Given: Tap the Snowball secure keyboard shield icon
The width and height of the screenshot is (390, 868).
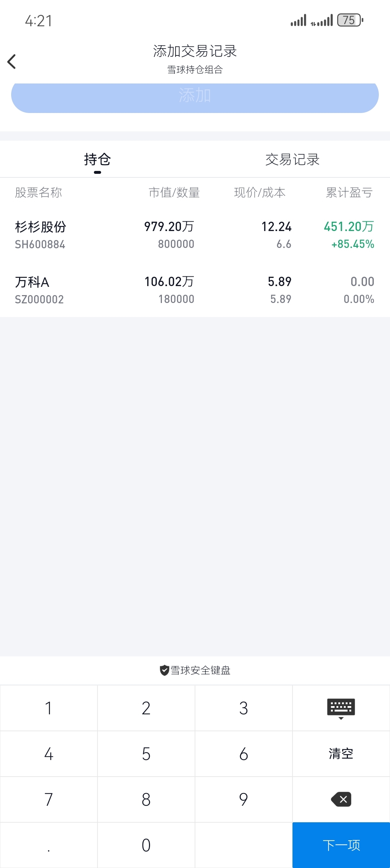Looking at the screenshot, I should pos(164,670).
